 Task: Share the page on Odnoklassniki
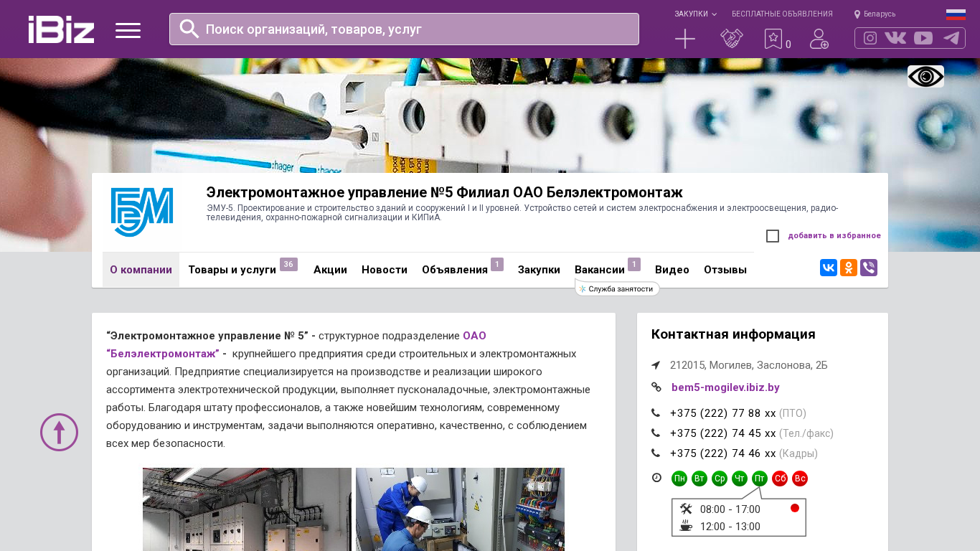(849, 268)
